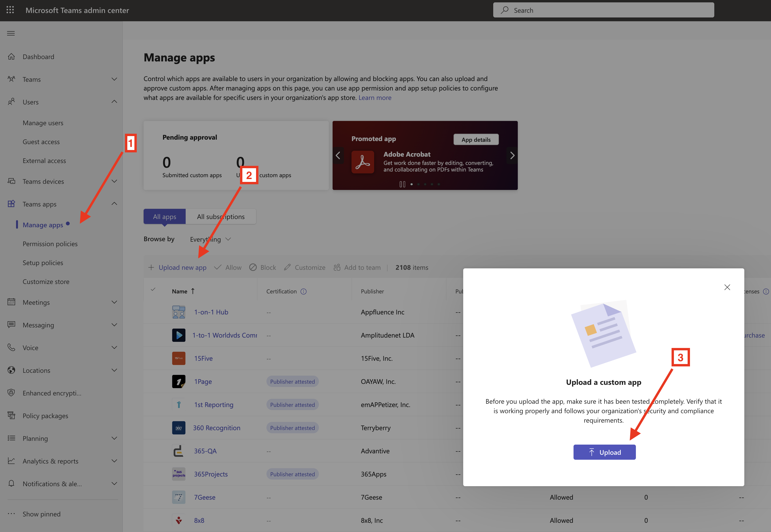The image size is (771, 532).
Task: Follow the Learn more link
Action: [375, 98]
